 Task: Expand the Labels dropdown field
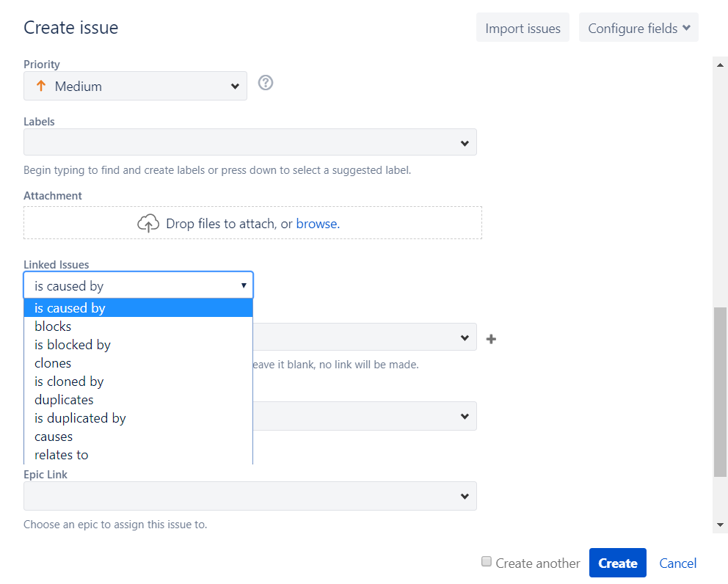tap(250, 142)
